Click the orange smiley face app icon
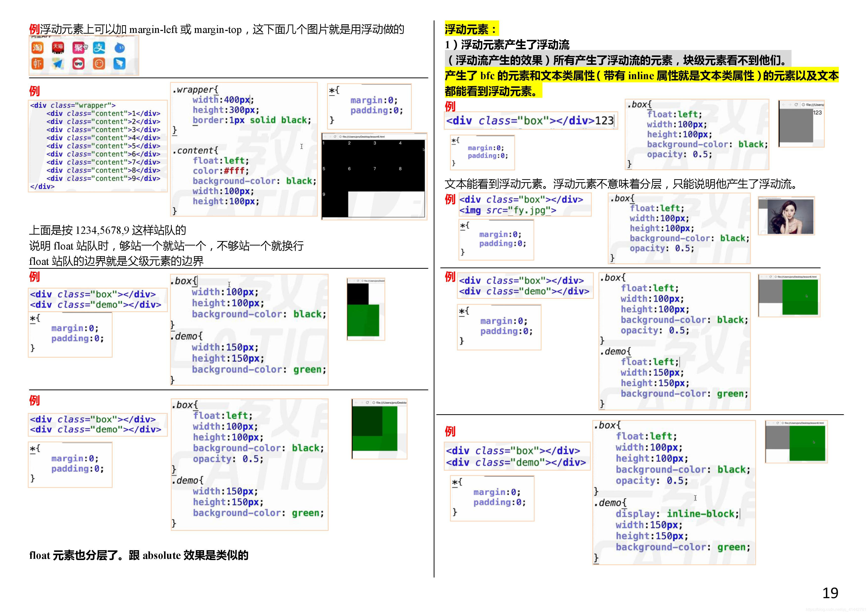 99,64
